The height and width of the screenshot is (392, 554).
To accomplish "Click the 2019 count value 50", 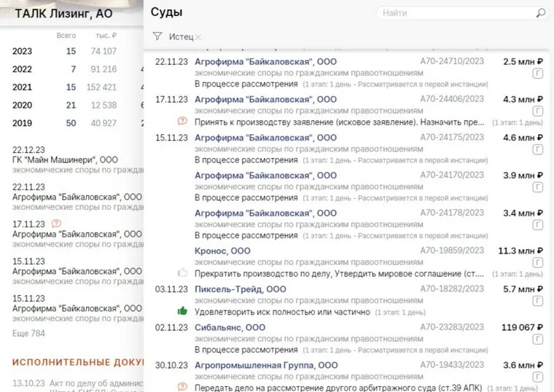I will click(71, 123).
